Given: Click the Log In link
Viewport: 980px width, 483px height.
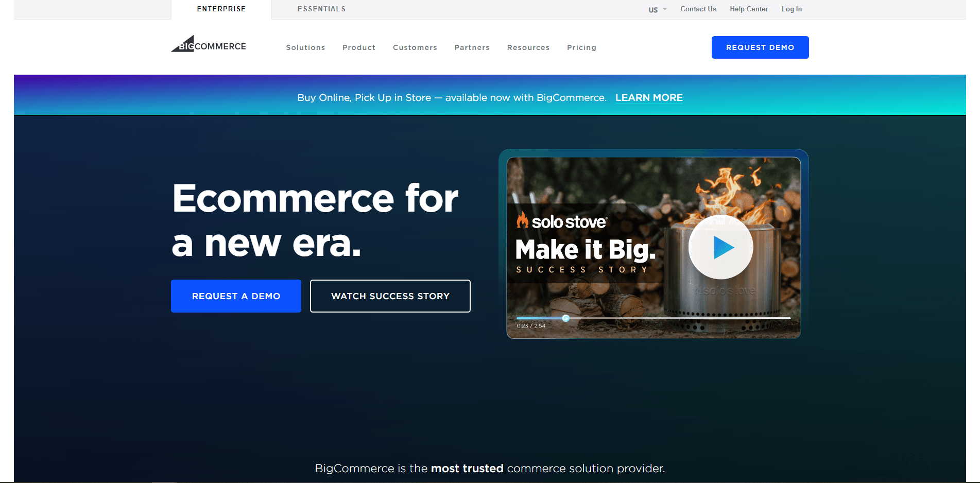Looking at the screenshot, I should click(x=791, y=9).
